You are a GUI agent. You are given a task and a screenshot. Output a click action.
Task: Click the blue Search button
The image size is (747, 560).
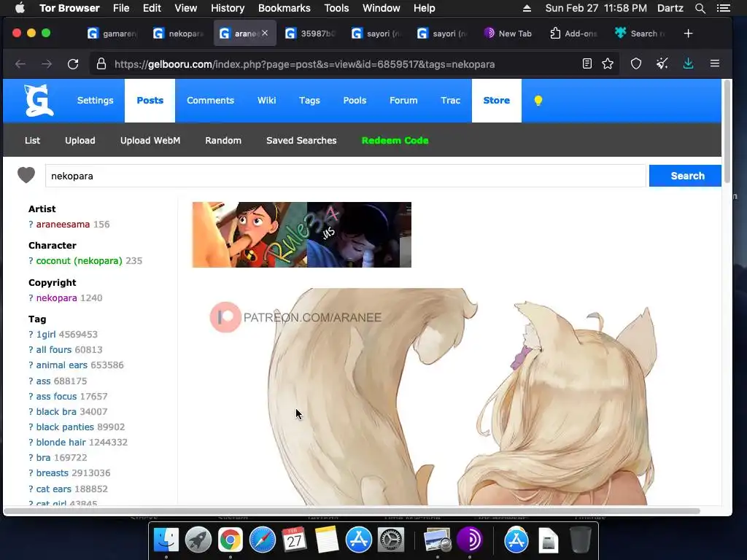[x=684, y=176]
